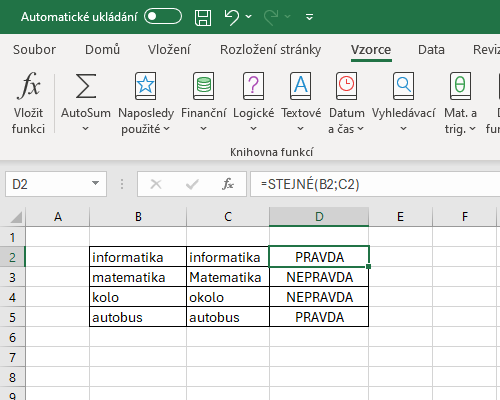Image resolution: width=500 pixels, height=400 pixels.
Task: Confirm formula entry with the checkmark icon
Action: point(192,184)
